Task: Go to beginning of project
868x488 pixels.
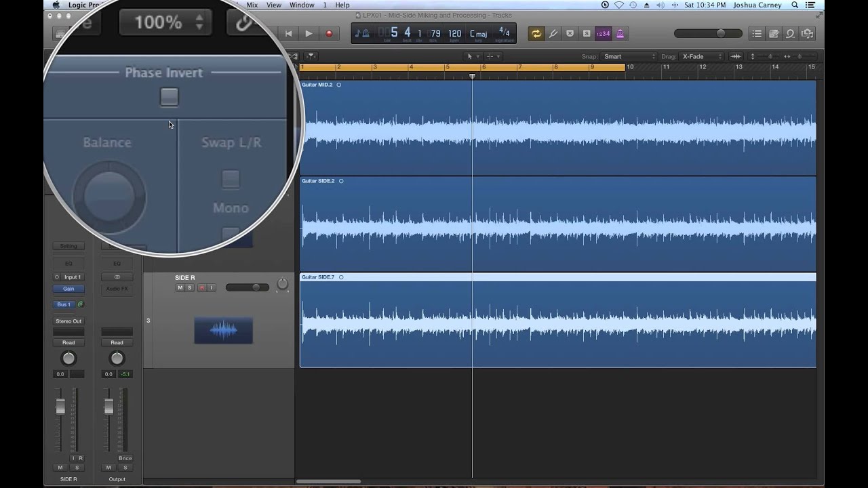Action: point(288,33)
